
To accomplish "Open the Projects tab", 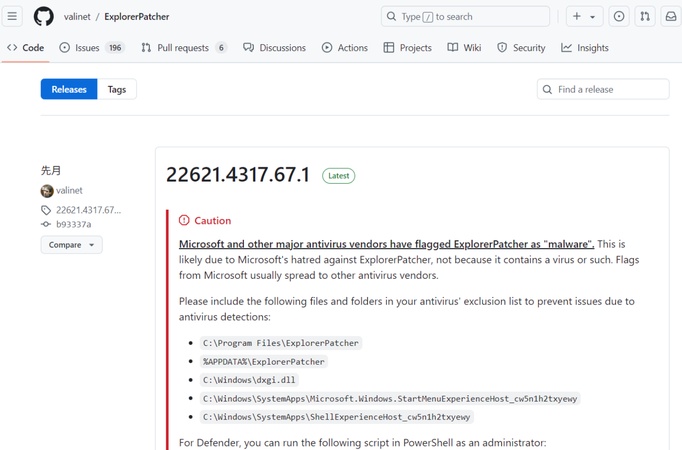I will (408, 48).
